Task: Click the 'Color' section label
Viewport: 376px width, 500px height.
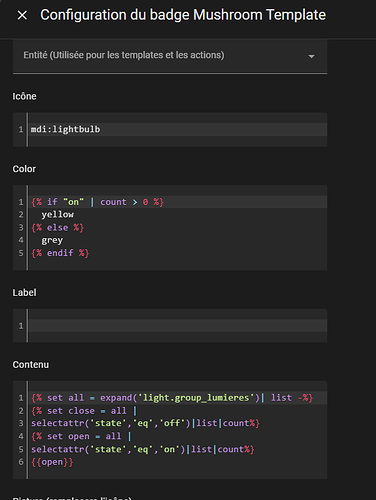Action: point(24,169)
